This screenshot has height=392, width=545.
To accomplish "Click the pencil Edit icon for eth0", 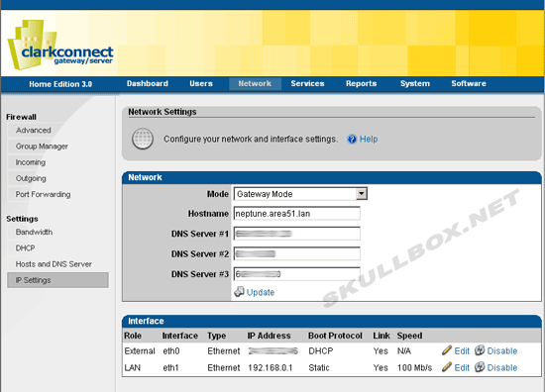I will tap(447, 350).
